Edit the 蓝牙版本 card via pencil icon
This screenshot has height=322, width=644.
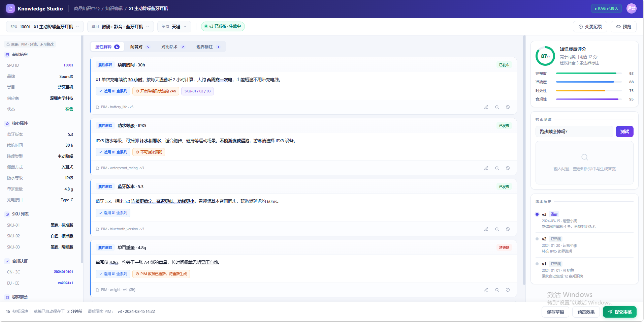486,229
